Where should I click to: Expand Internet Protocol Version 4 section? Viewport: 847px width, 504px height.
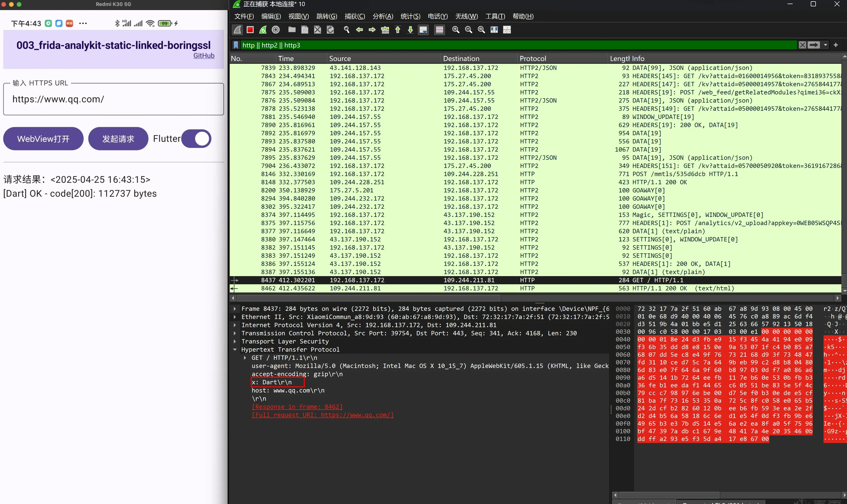coord(235,325)
